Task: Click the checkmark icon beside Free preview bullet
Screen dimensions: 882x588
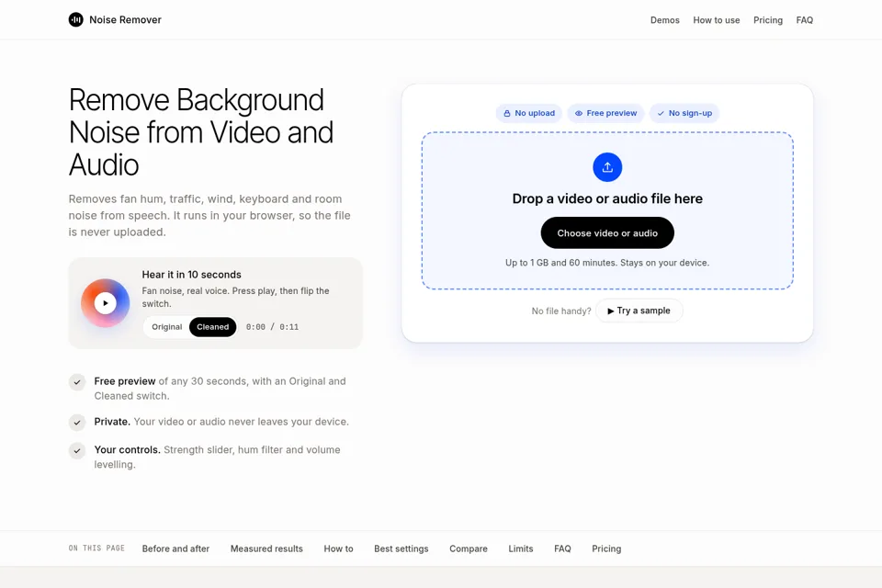Action: tap(77, 382)
